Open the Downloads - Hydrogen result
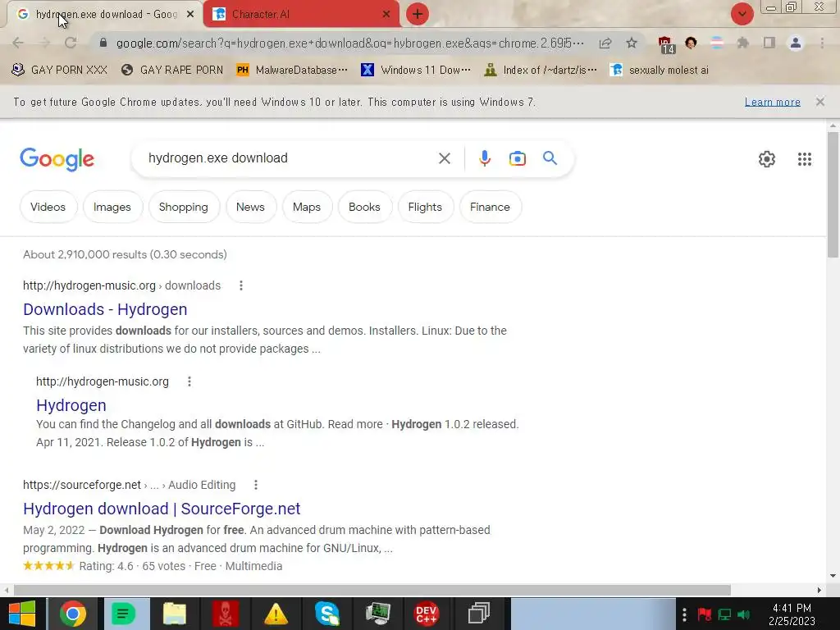 click(x=105, y=309)
